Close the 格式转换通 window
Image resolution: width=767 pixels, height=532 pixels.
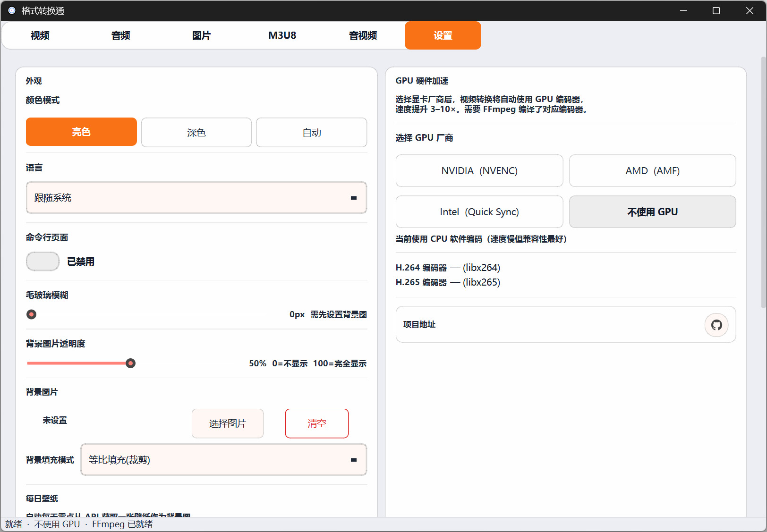point(750,10)
